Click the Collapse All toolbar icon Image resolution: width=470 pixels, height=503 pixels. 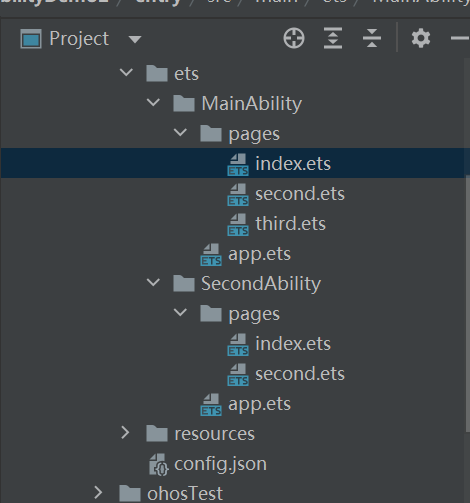[x=372, y=38]
